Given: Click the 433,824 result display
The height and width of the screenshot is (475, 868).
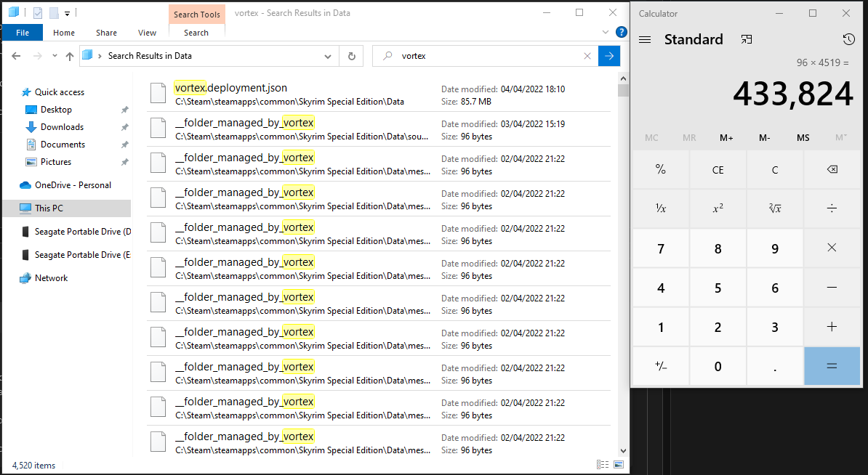Looking at the screenshot, I should [792, 94].
